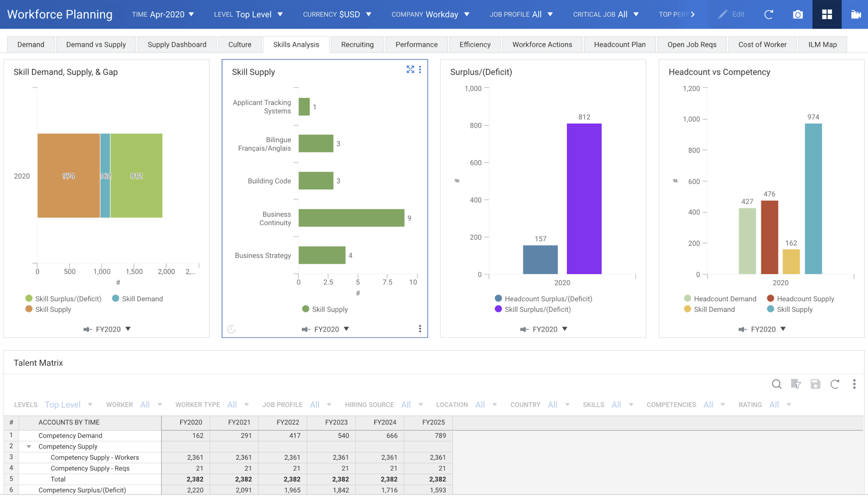Click the presentation video camera icon
868x503 pixels.
(855, 14)
